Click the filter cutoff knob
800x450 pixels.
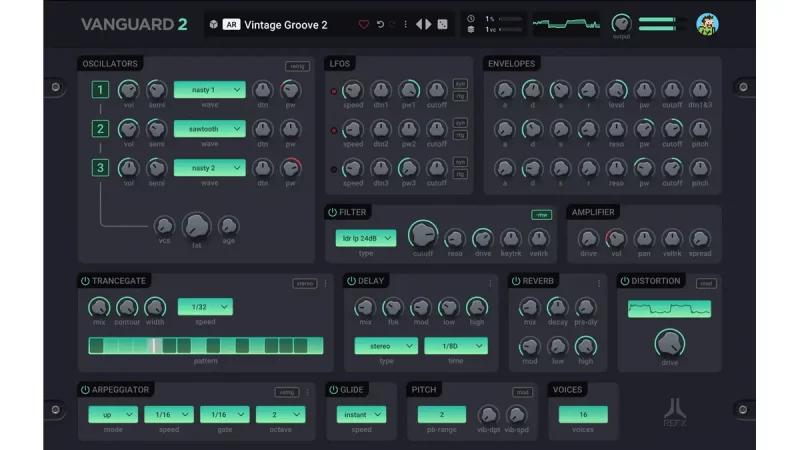click(422, 235)
